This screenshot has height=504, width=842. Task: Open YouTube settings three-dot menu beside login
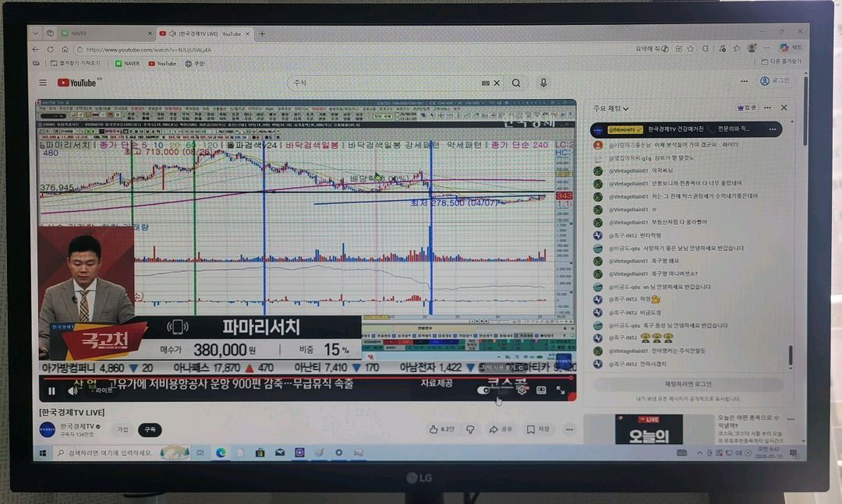pyautogui.click(x=744, y=82)
